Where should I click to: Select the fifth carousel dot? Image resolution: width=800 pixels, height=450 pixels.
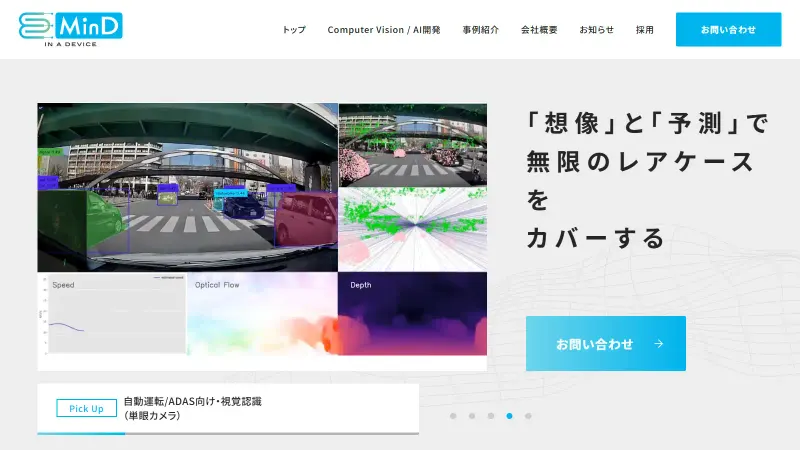click(x=528, y=416)
